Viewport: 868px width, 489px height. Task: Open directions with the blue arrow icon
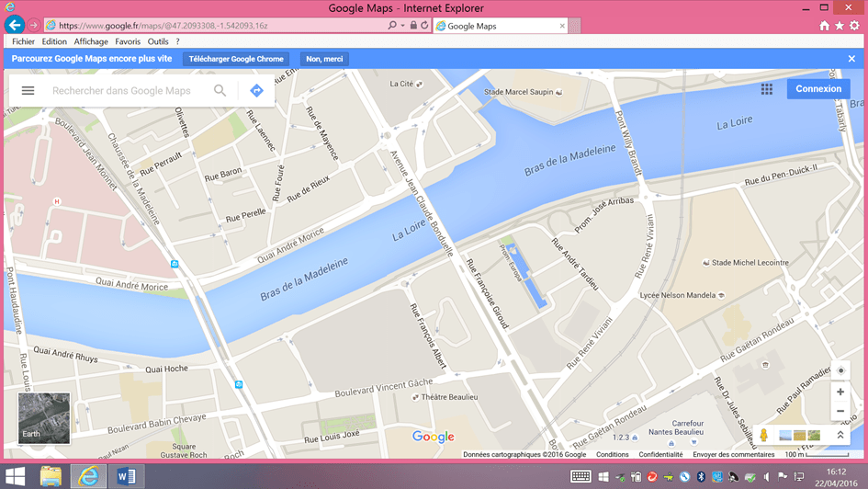pos(256,91)
